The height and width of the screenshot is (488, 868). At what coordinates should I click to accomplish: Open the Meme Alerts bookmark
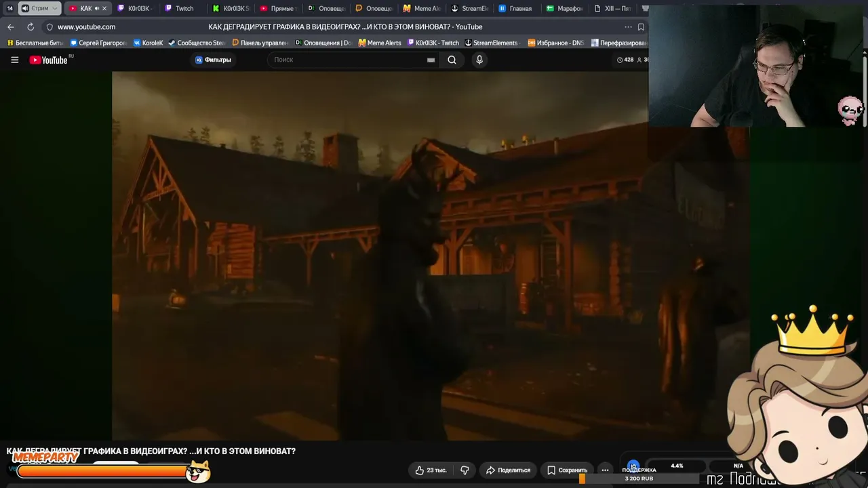pos(380,43)
